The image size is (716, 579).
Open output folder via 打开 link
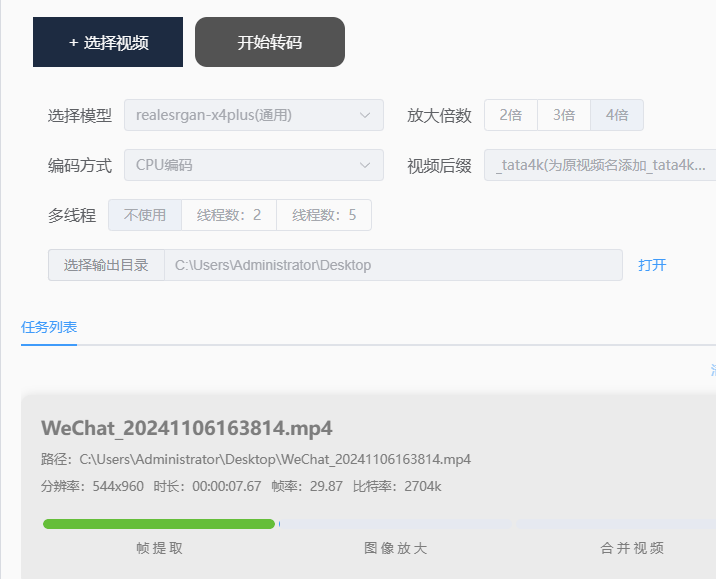pyautogui.click(x=652, y=265)
